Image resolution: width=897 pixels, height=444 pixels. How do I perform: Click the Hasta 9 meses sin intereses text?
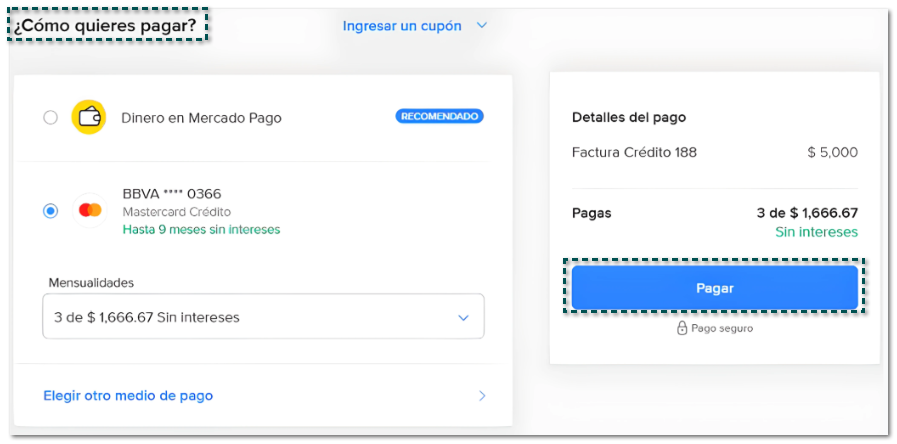point(201,229)
